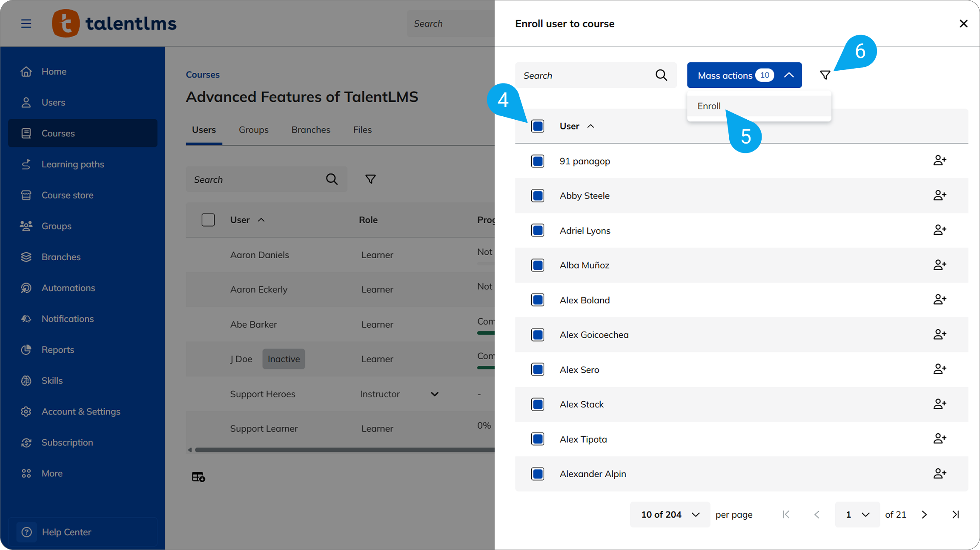Enroll 91 panagop with add-user icon
The height and width of the screenshot is (550, 980).
(x=940, y=161)
